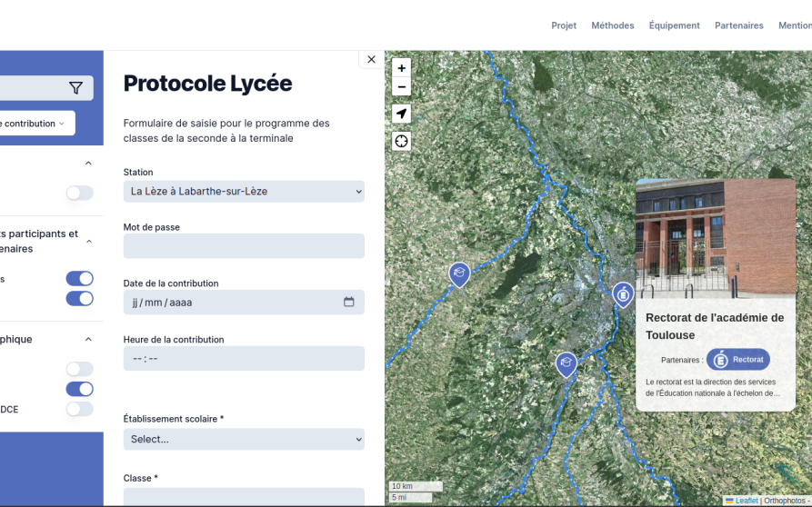This screenshot has height=507, width=812.
Task: Select the Rectorat map marker
Action: point(623,295)
